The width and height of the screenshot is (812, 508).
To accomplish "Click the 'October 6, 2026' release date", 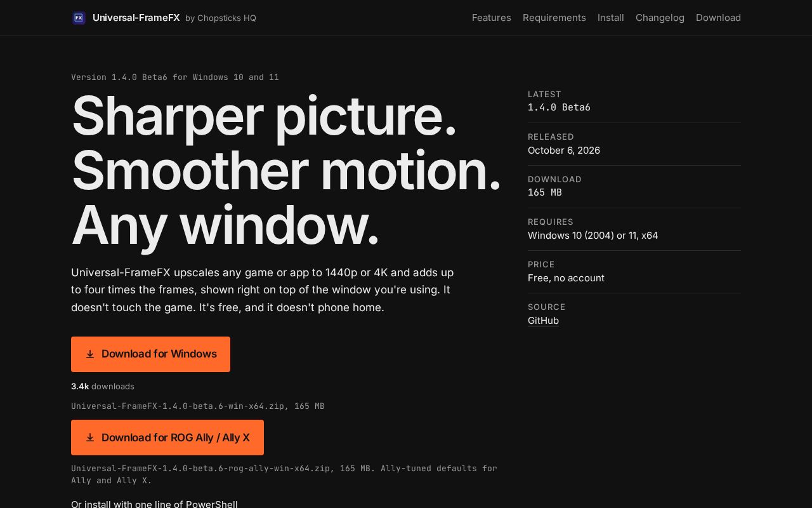I will point(564,150).
